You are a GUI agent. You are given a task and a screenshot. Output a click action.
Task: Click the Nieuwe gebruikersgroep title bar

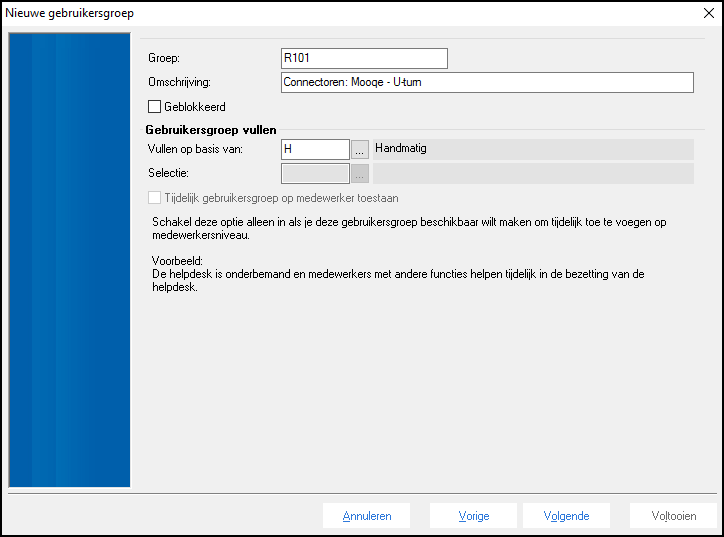pos(300,13)
